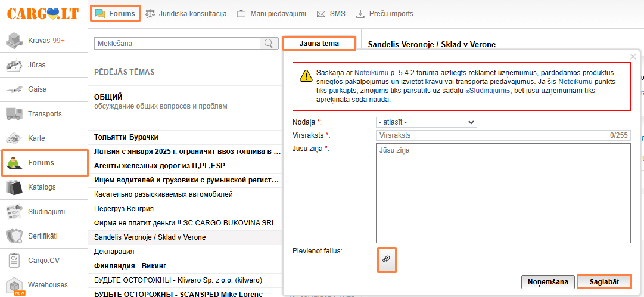Open Transports sidebar section
Screen dimensions: 644x297
pos(44,114)
